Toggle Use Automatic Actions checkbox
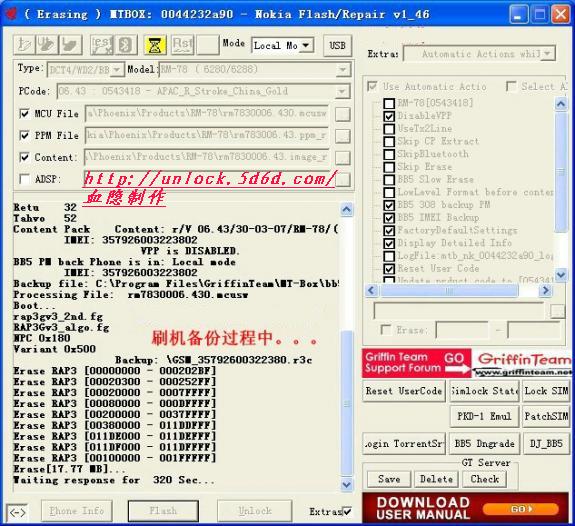The image size is (575, 526). 372,87
